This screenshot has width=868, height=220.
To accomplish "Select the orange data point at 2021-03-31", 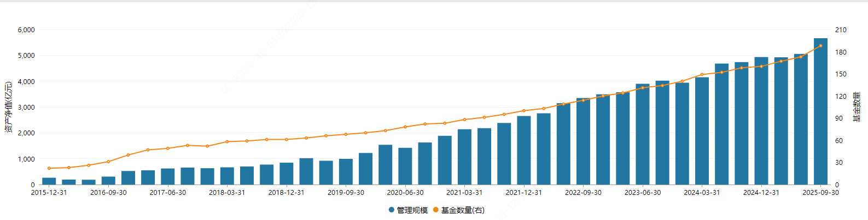I will click(x=464, y=120).
